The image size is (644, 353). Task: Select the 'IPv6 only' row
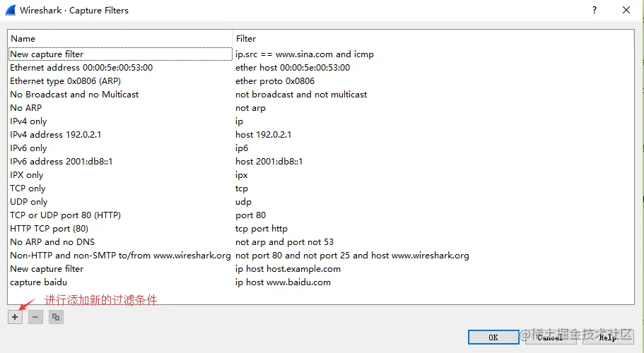(x=28, y=148)
